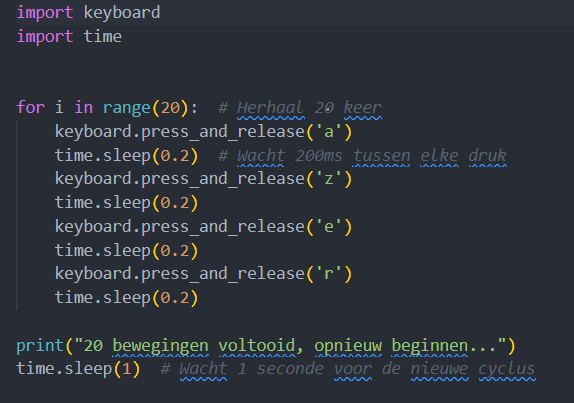Click "press_and_release" on the 'a' line
This screenshot has height=403, width=574.
click(x=223, y=131)
